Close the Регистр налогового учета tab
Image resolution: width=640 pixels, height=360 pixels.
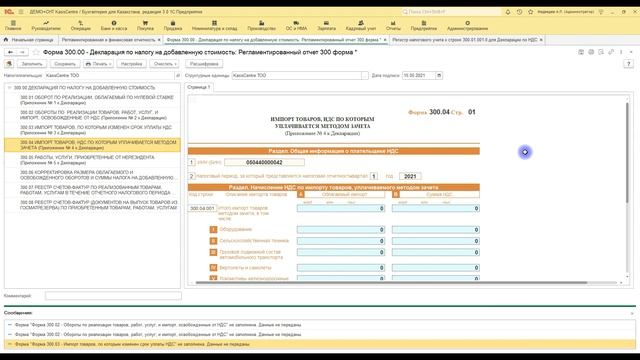coord(541,40)
